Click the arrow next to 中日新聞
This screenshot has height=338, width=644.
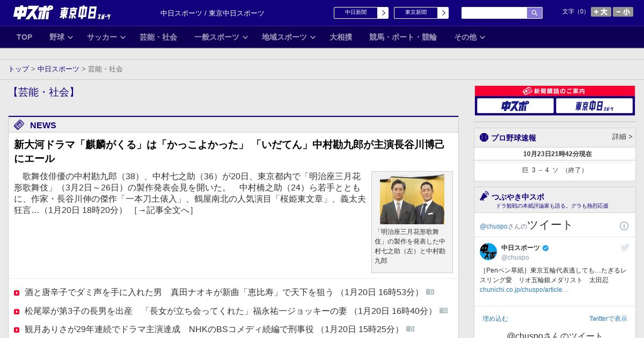click(383, 13)
